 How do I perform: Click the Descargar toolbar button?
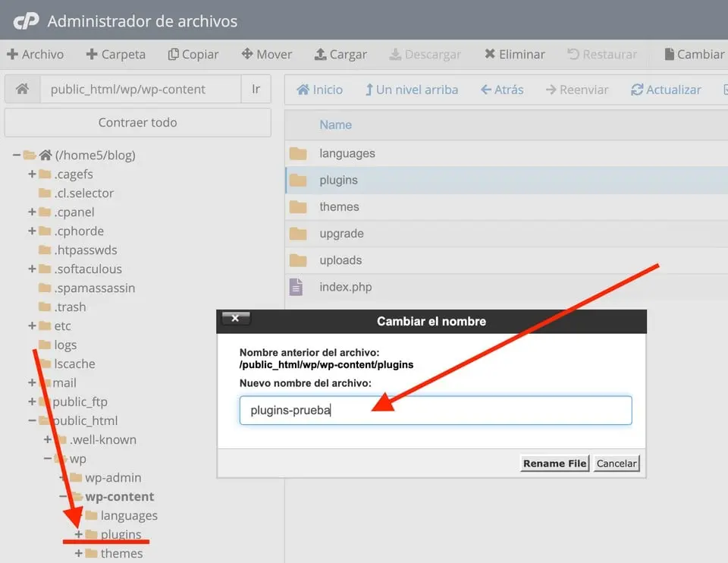tap(425, 55)
